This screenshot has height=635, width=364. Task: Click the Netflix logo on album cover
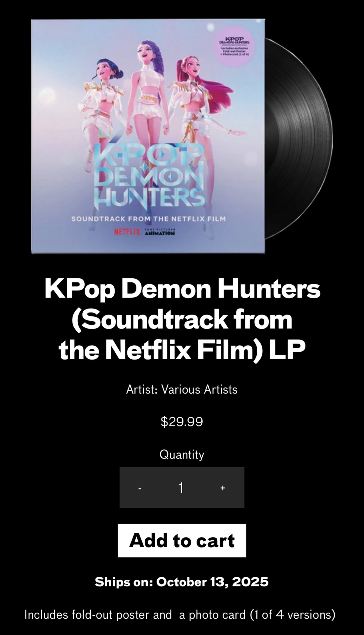pyautogui.click(x=126, y=233)
